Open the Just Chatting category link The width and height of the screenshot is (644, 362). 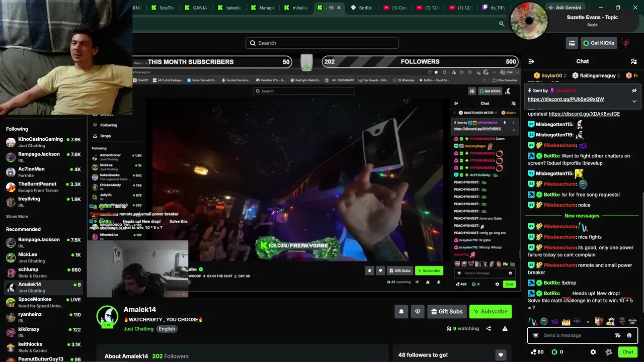pos(138,329)
